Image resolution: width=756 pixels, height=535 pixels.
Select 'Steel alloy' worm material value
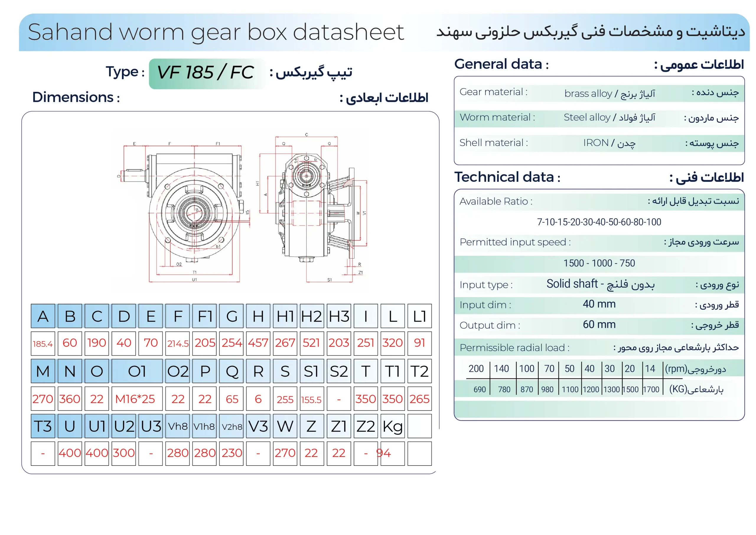tap(587, 117)
